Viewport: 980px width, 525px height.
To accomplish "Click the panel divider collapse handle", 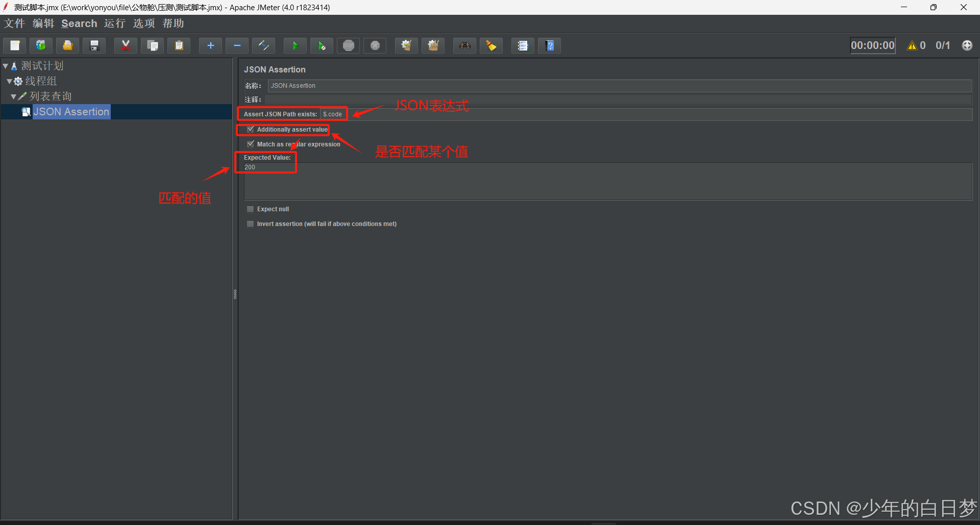I will pos(235,294).
